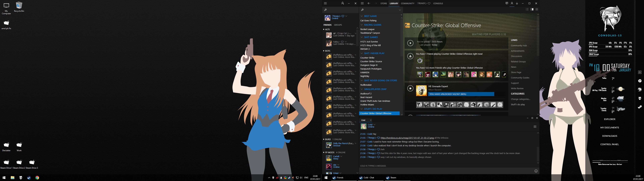Click the Friends window search field
The width and height of the screenshot is (644, 181).
[340, 10]
